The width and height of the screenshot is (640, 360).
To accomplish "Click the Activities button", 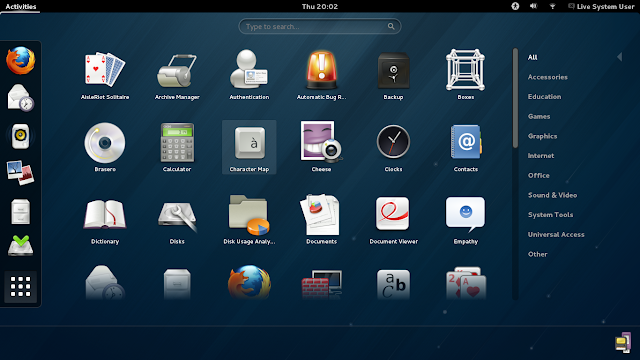I will pyautogui.click(x=21, y=6).
